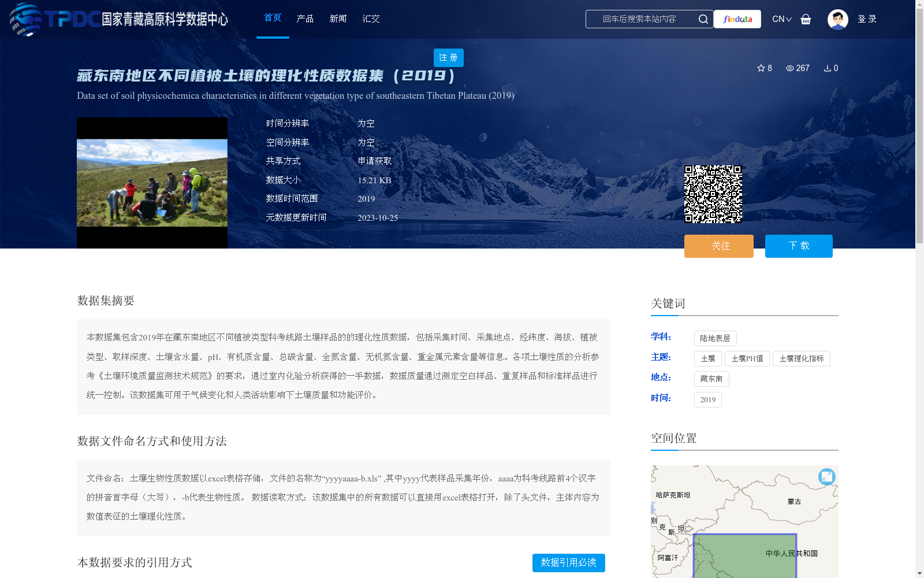Click the page vertical scrollbar
The height and width of the screenshot is (578, 924).
click(919, 127)
